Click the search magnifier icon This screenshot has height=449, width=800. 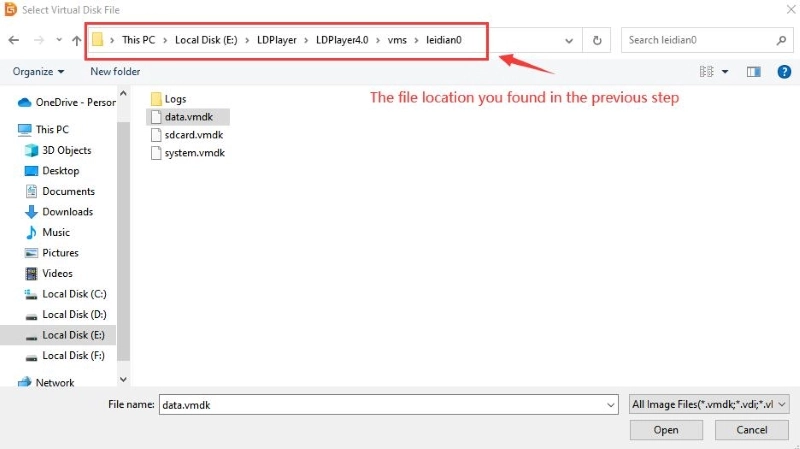[781, 41]
